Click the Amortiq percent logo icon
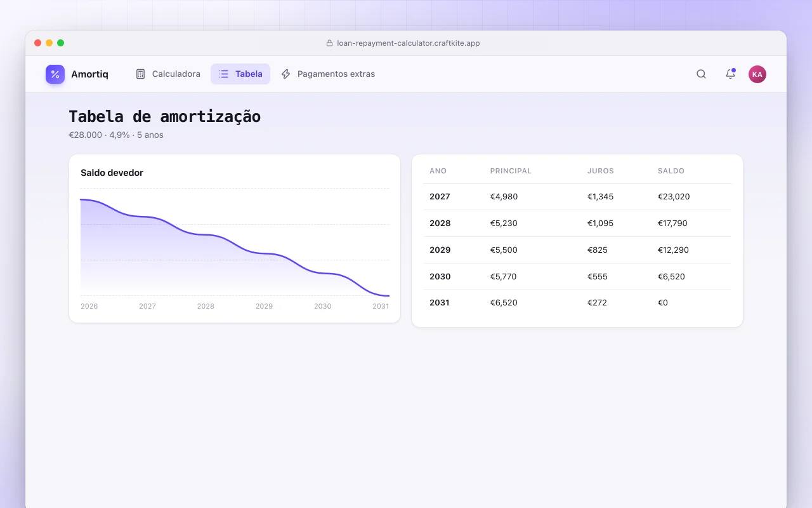 (x=55, y=74)
